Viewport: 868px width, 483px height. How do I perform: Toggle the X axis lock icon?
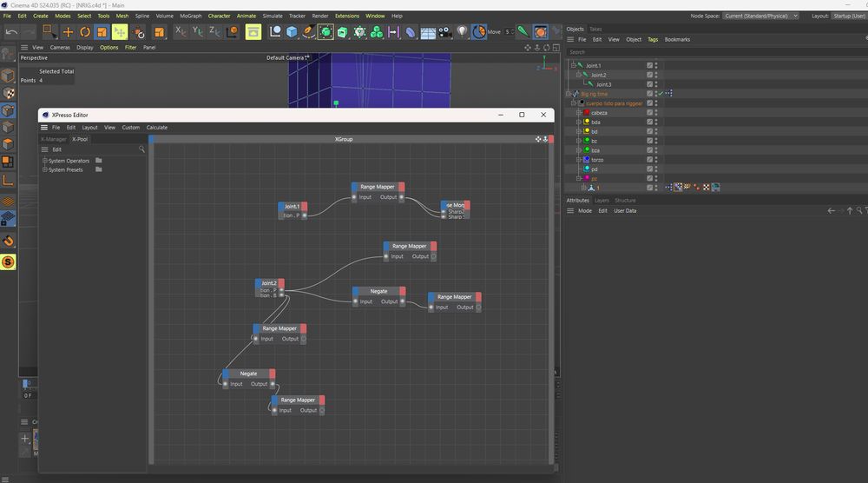(180, 32)
